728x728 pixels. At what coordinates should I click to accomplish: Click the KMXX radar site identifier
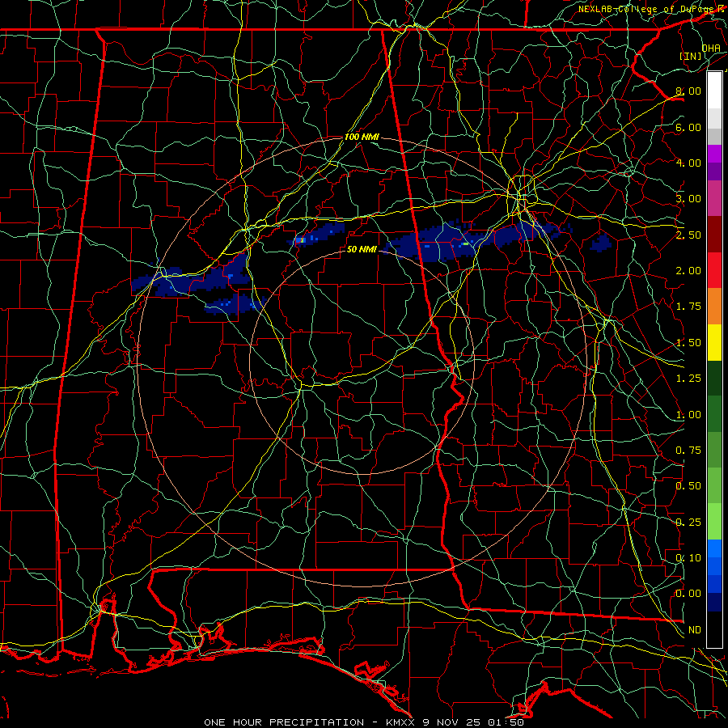[x=400, y=722]
